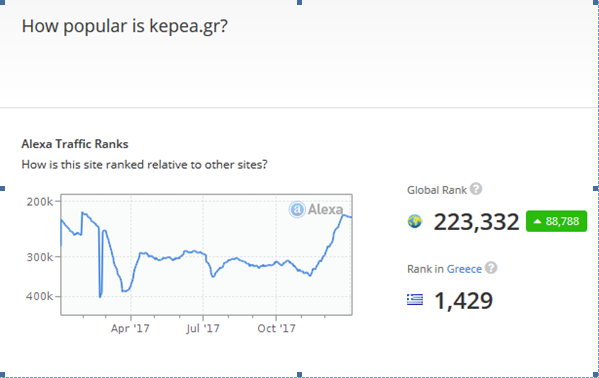599x378 pixels.
Task: Click the 200k y-axis label
Action: pyautogui.click(x=40, y=202)
